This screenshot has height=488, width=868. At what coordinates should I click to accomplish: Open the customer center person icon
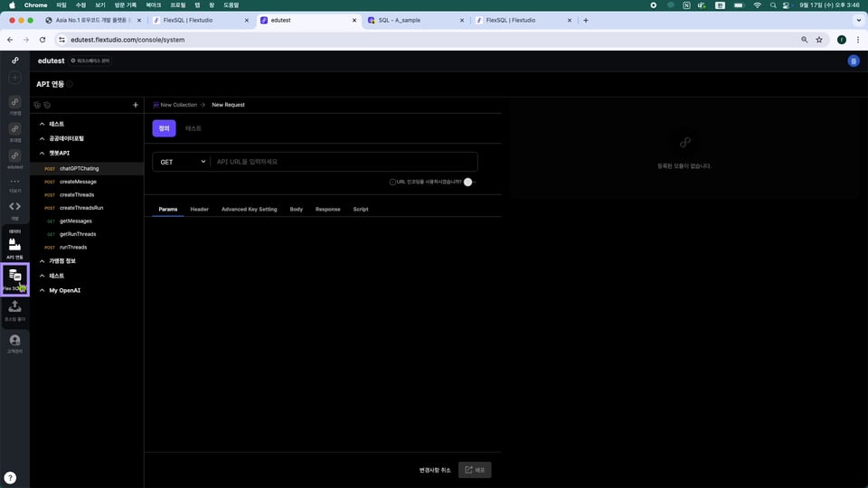pyautogui.click(x=15, y=343)
